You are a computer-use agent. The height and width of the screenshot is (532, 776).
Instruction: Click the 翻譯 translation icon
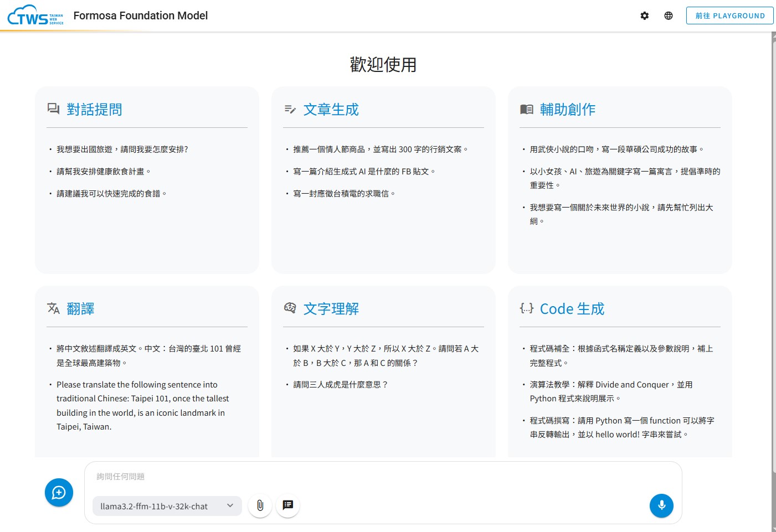[53, 308]
